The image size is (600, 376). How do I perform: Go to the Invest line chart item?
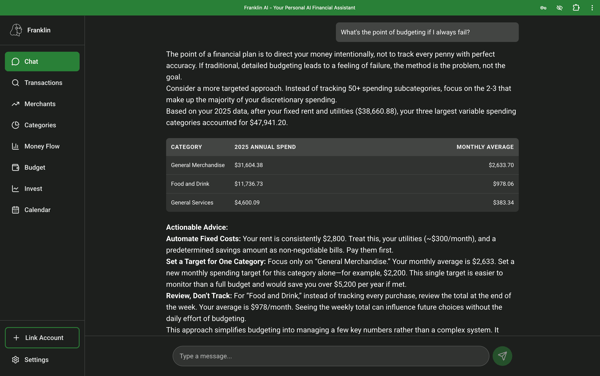[x=42, y=189]
